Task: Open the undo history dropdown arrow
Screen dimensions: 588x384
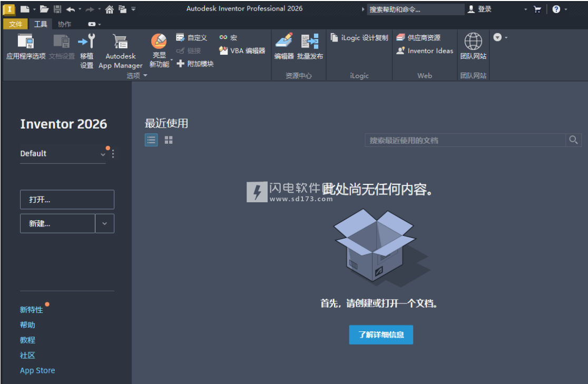Action: pos(80,9)
